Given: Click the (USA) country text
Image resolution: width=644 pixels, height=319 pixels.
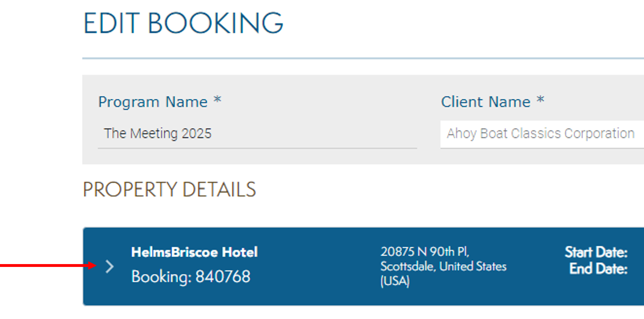Looking at the screenshot, I should pyautogui.click(x=395, y=281).
